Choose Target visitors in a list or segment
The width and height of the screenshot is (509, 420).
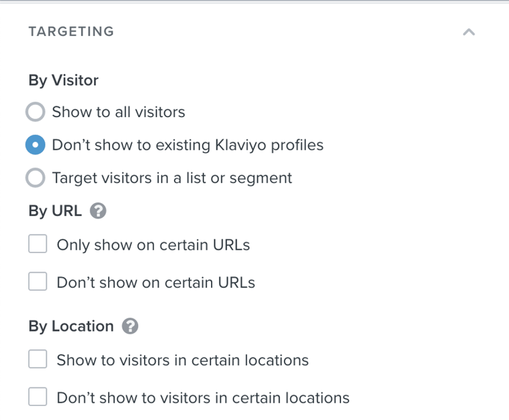click(36, 178)
